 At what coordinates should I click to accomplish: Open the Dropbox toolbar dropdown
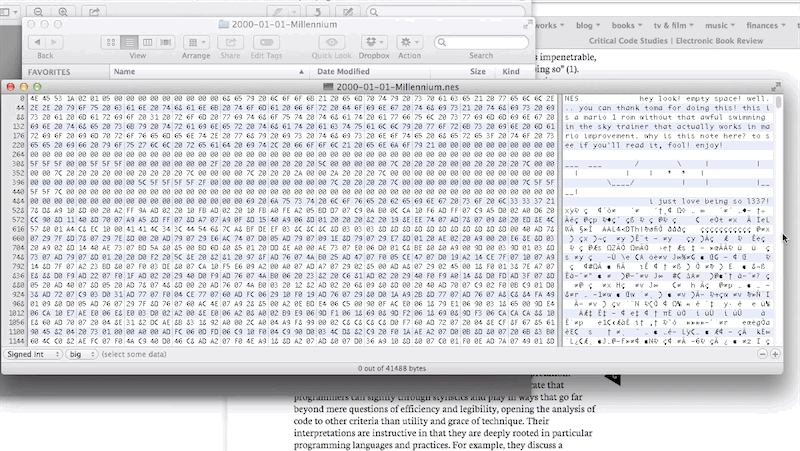[375, 43]
